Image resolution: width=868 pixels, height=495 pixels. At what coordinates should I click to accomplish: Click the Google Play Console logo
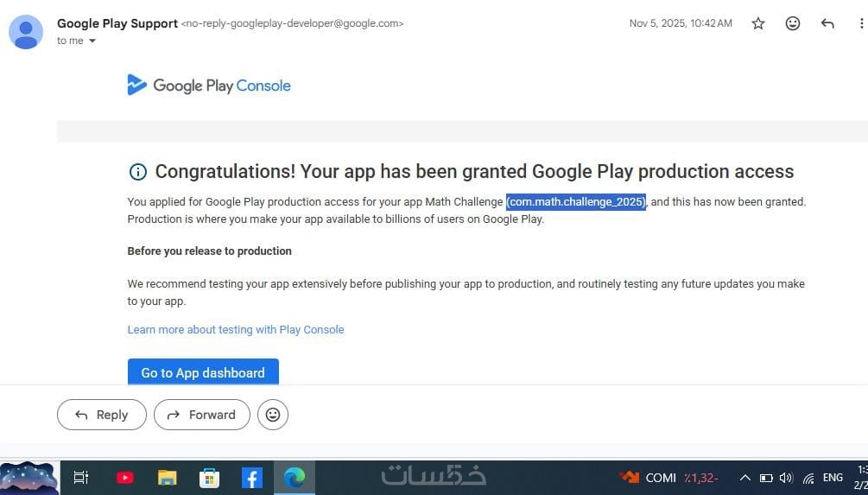tap(209, 85)
